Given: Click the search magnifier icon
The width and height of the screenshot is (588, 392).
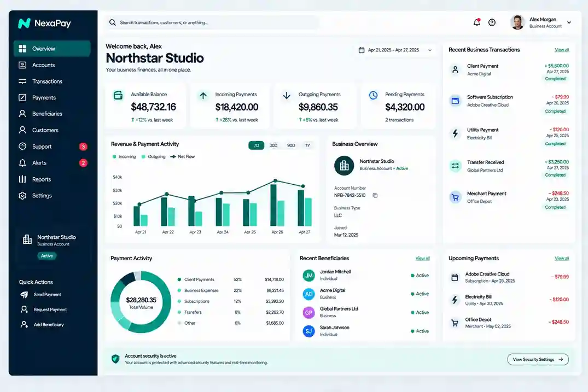Looking at the screenshot, I should tap(113, 22).
